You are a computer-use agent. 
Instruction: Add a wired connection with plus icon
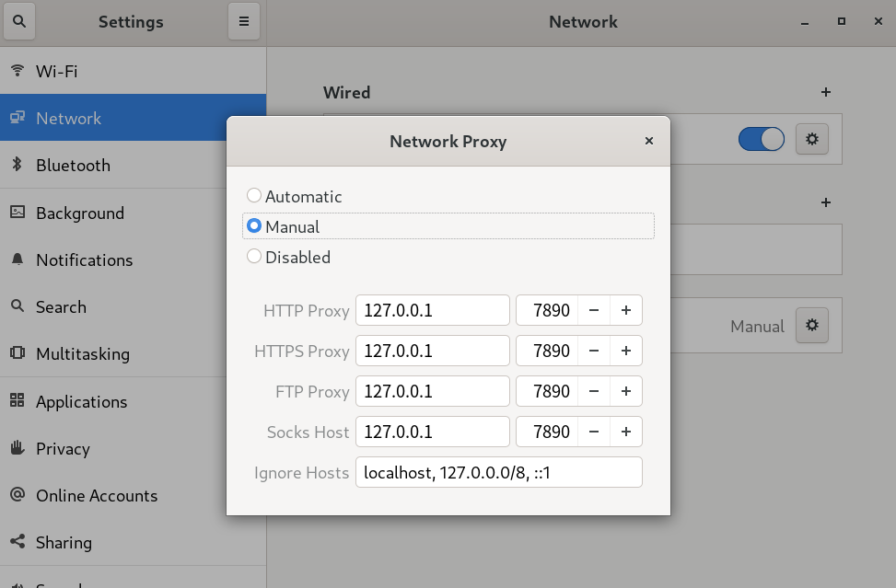(825, 92)
